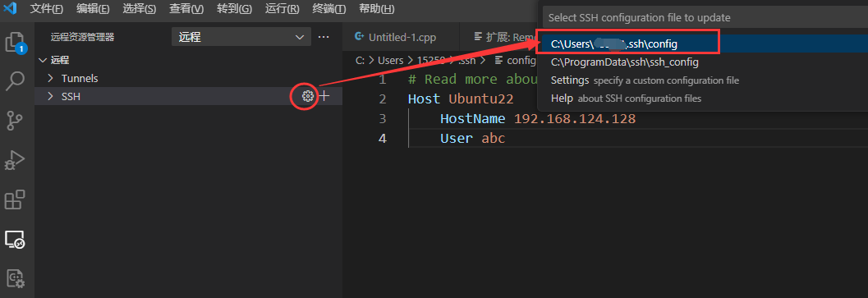The image size is (868, 298).
Task: Open the Remote Explorer view icon
Action: [x=15, y=239]
